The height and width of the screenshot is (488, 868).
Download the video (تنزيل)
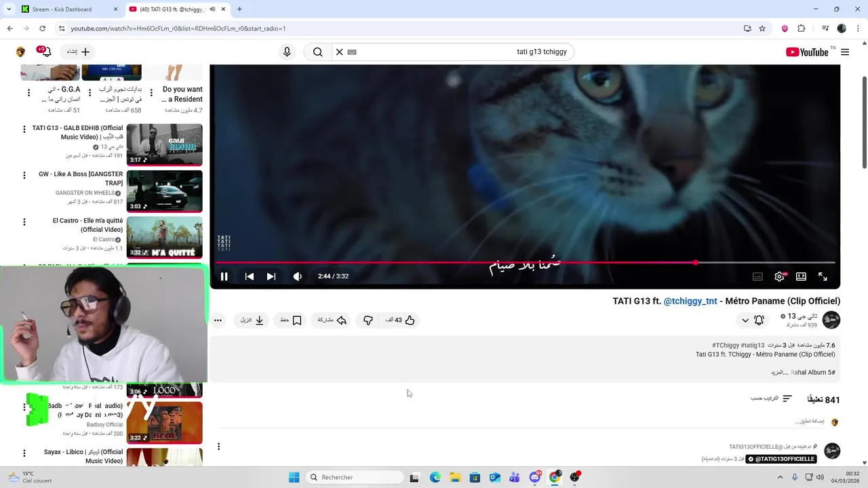tap(252, 320)
